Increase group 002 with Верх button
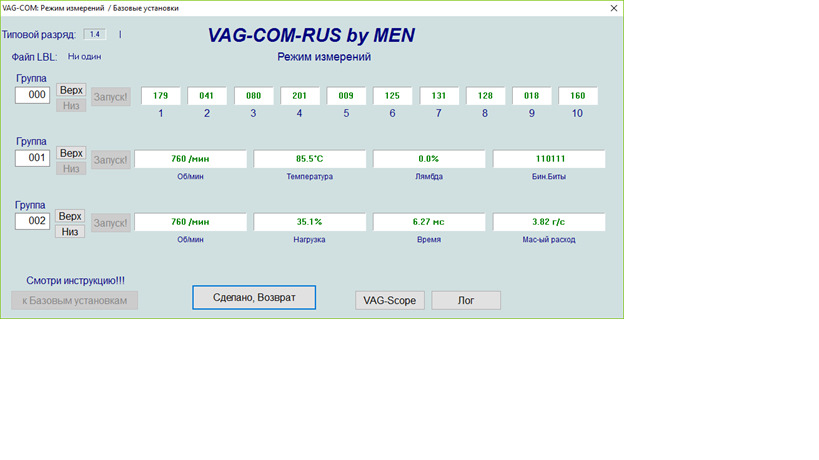819x460 pixels. click(x=70, y=216)
